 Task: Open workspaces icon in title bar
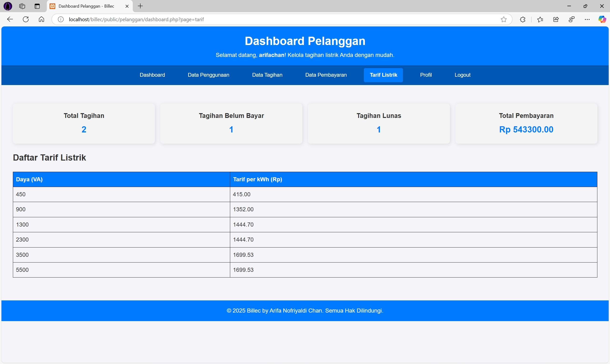pos(22,6)
